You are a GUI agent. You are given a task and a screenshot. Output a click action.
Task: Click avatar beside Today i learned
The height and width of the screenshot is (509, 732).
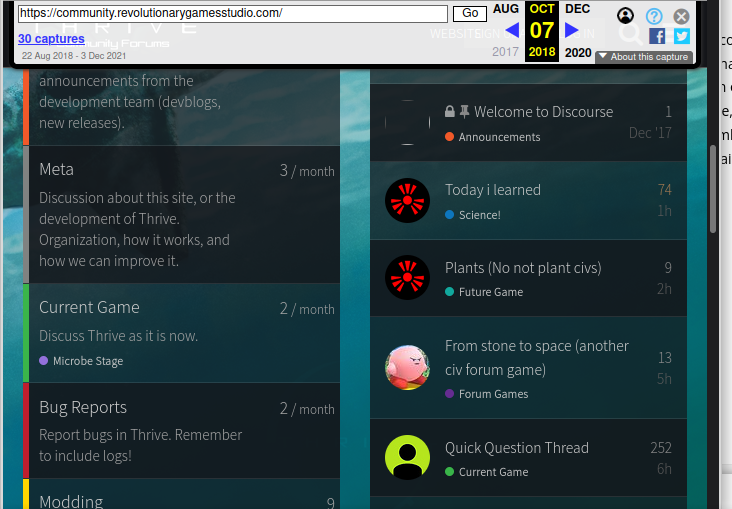coord(408,200)
